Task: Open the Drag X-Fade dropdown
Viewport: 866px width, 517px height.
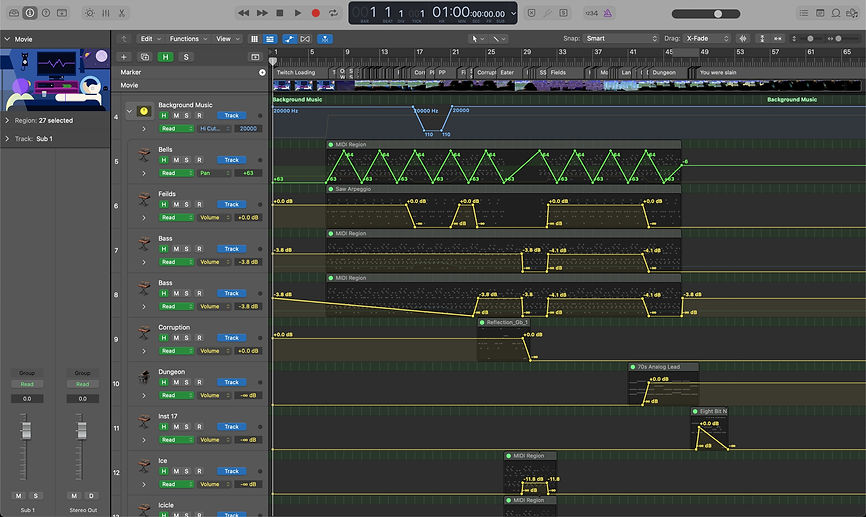Action: pyautogui.click(x=706, y=39)
